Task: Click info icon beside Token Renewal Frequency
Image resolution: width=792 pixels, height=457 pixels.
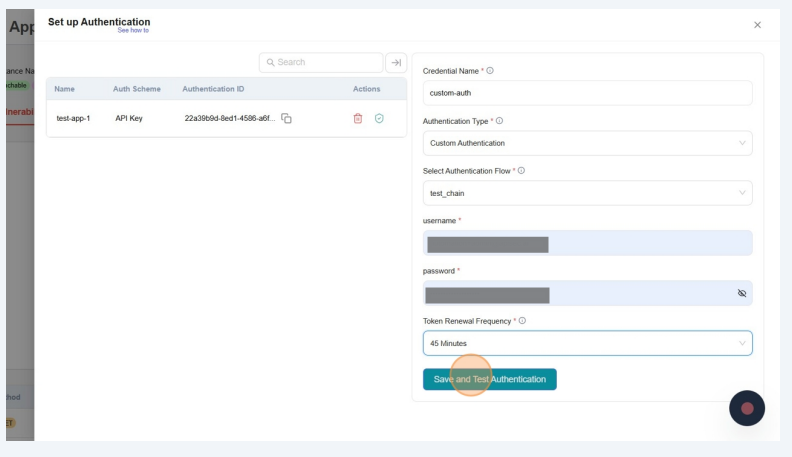Action: click(x=522, y=320)
